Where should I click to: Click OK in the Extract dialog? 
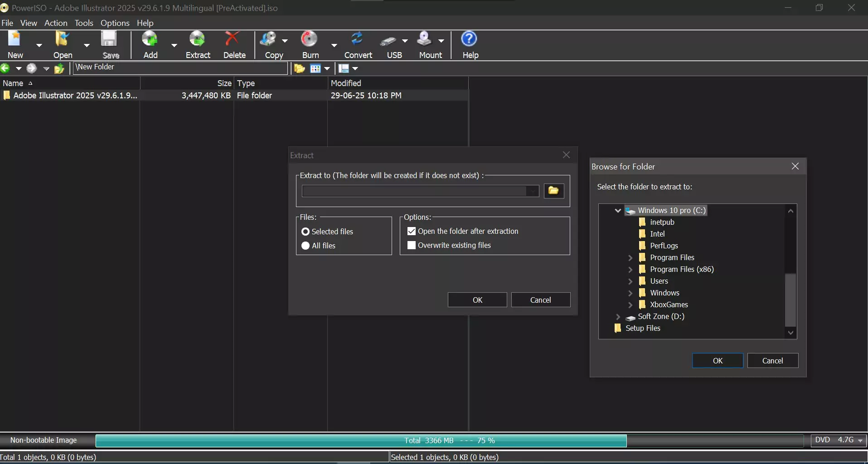[477, 300]
